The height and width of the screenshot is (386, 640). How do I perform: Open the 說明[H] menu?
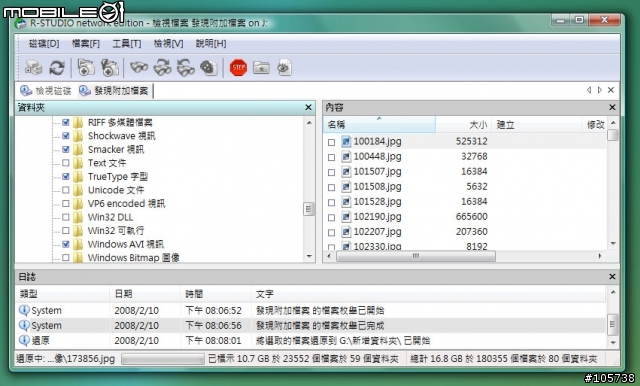pyautogui.click(x=211, y=44)
